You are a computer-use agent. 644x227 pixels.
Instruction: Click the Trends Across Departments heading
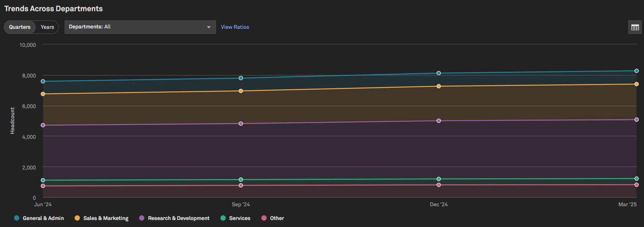click(53, 9)
